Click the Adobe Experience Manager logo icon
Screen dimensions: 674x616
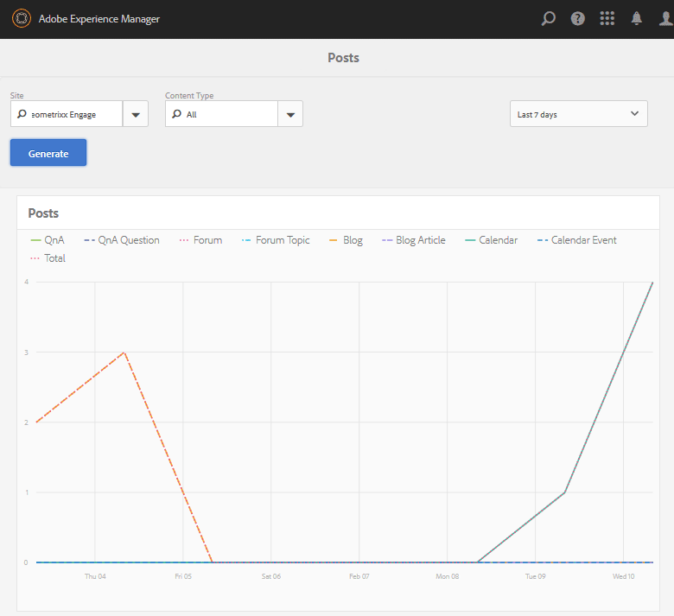pyautogui.click(x=21, y=18)
